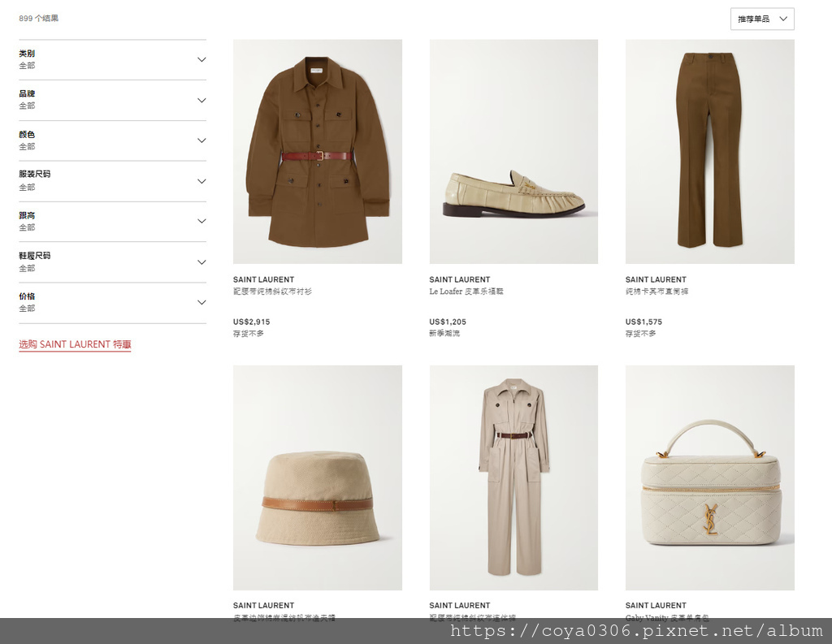Image resolution: width=832 pixels, height=644 pixels.
Task: Expand the 鞋履尺码 shoe size filter
Action: point(112,262)
